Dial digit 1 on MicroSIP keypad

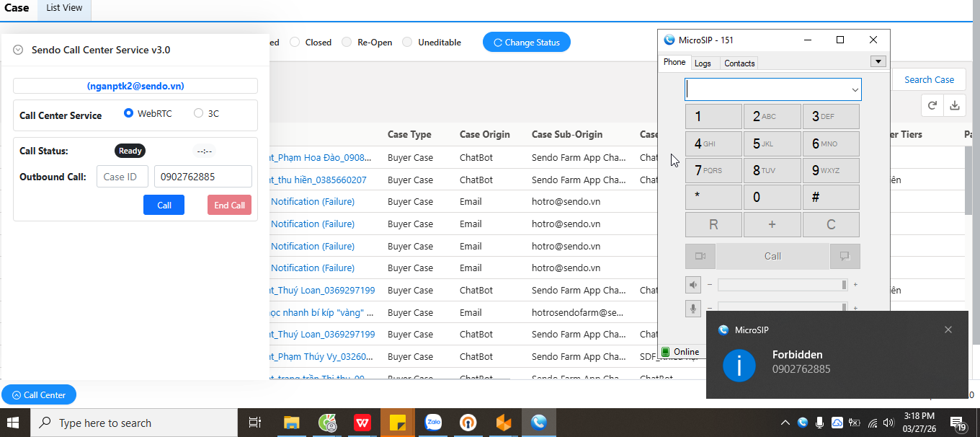click(x=713, y=117)
